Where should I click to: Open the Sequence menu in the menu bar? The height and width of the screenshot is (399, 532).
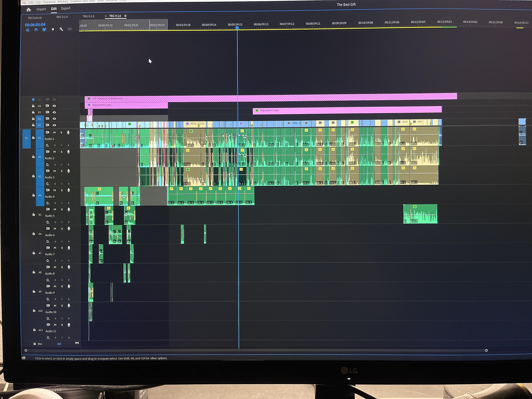49,2
